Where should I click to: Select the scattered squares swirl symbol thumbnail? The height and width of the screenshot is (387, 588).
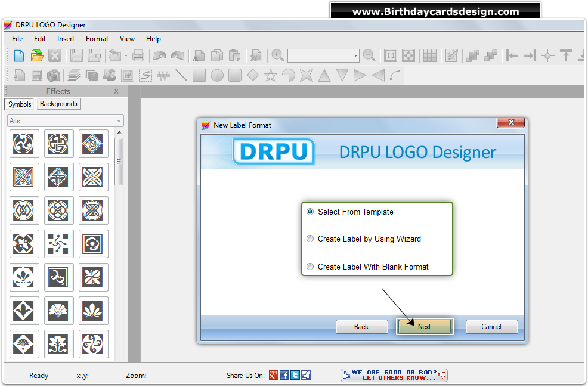tap(58, 244)
